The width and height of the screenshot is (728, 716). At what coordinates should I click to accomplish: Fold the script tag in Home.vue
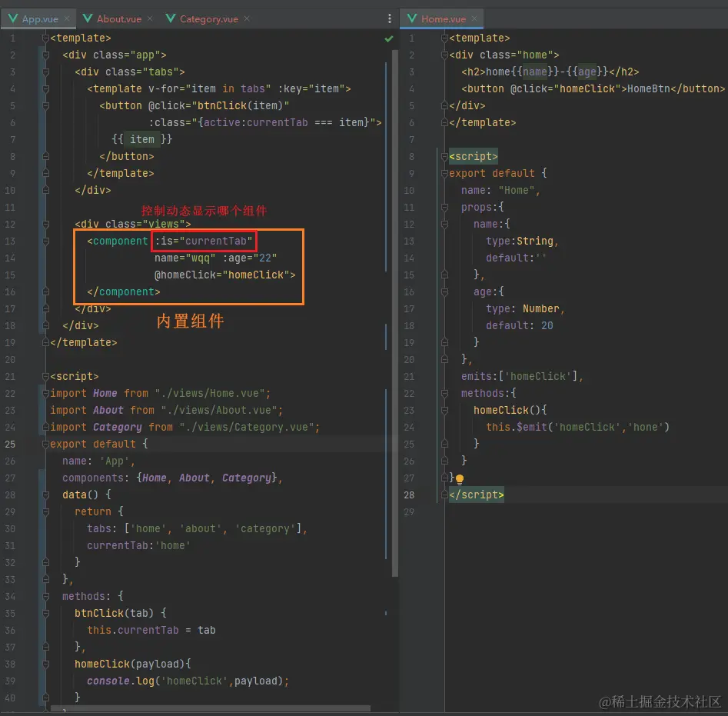coord(444,156)
